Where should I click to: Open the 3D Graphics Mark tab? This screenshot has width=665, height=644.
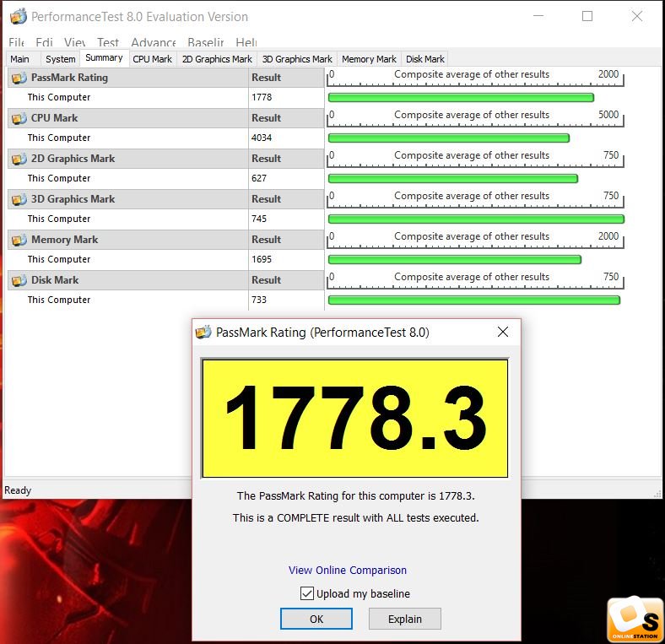pyautogui.click(x=297, y=59)
